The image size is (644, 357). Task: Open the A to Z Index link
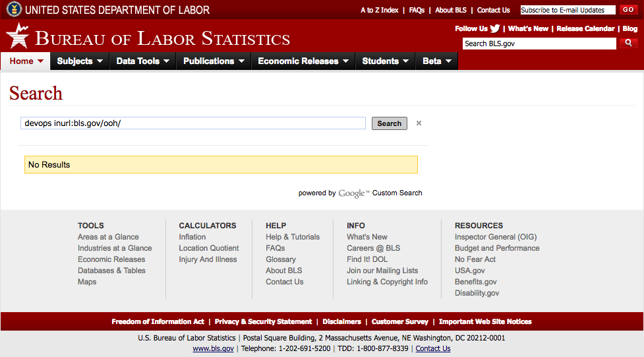click(x=380, y=10)
